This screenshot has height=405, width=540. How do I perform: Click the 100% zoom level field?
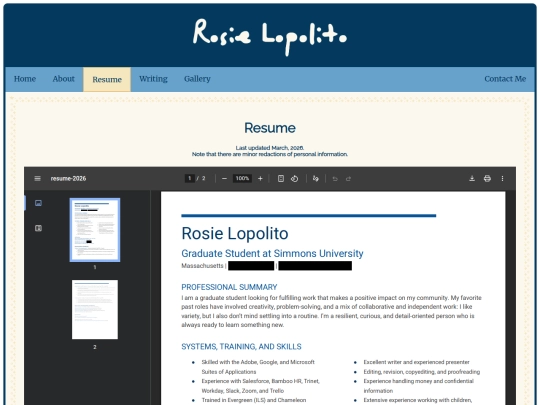click(x=242, y=178)
